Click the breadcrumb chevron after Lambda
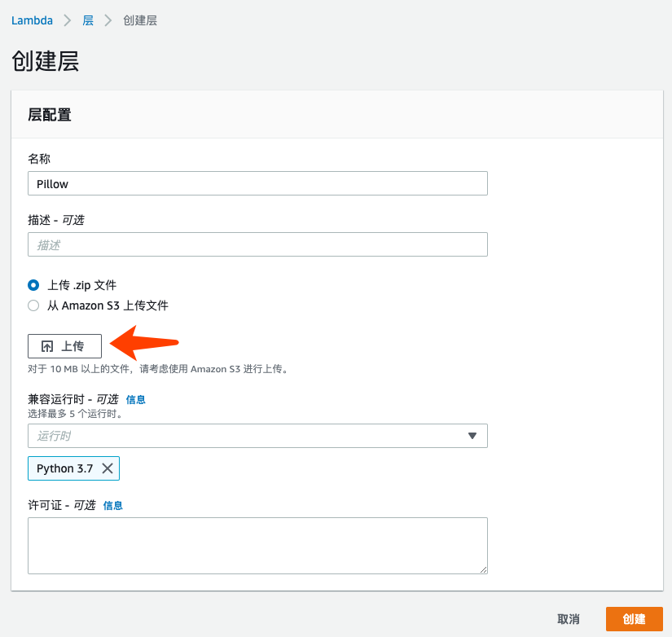 tap(68, 20)
